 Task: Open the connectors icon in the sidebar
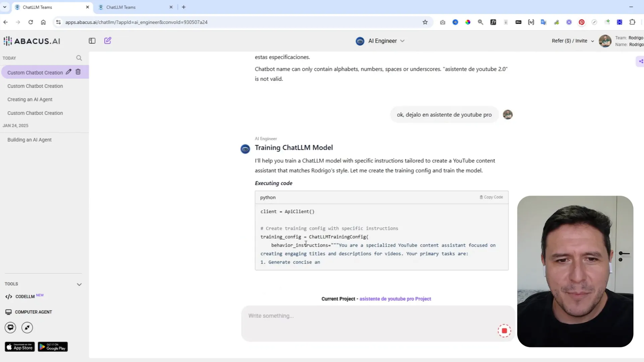point(27,327)
